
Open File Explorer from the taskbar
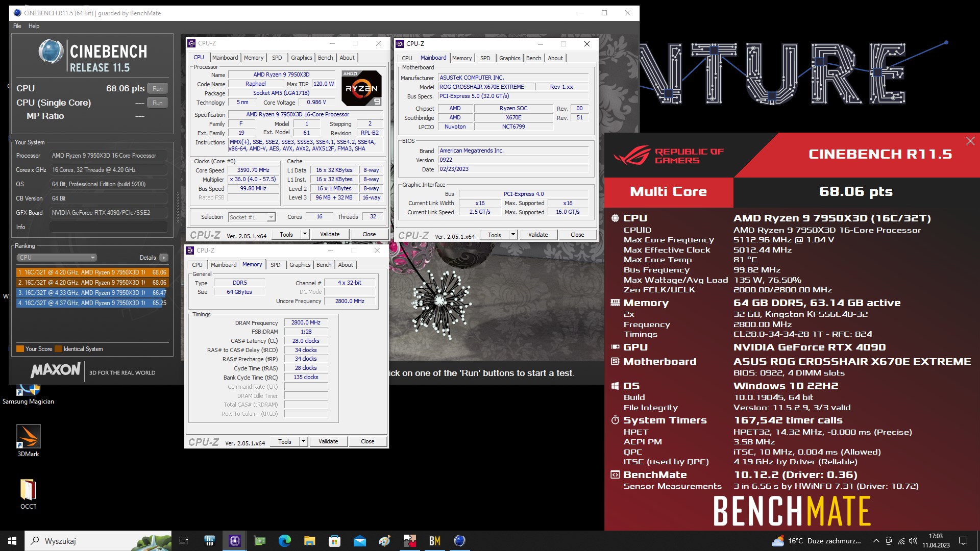click(310, 541)
